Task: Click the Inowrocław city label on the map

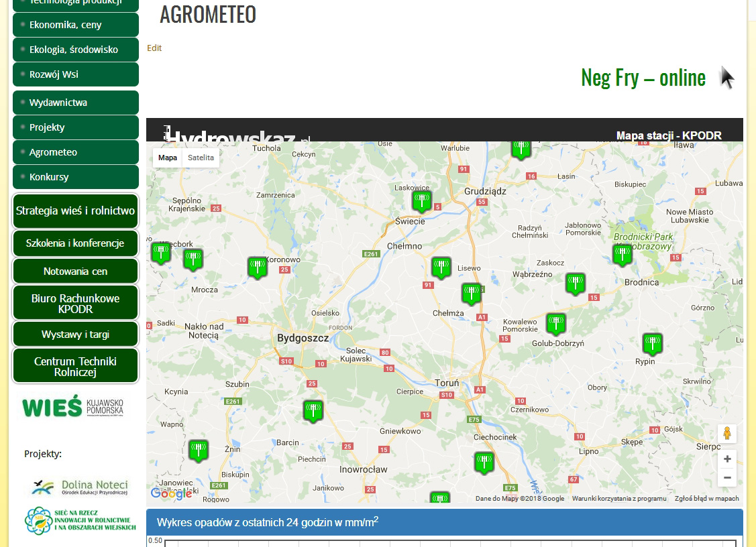Action: (x=364, y=469)
